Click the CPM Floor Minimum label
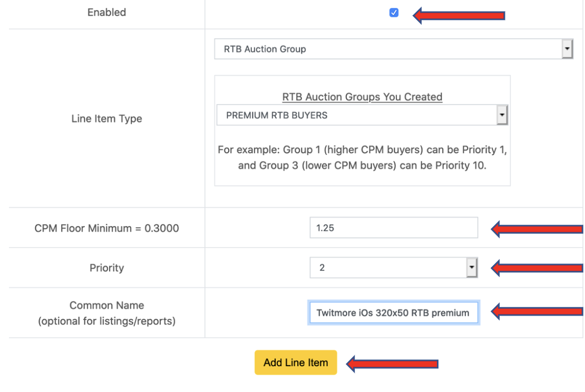Image resolution: width=585 pixels, height=392 pixels. click(106, 229)
